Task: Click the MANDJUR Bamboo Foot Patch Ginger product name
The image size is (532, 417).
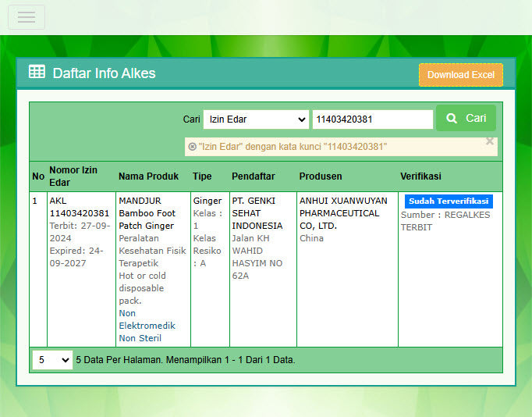Action: coord(147,213)
